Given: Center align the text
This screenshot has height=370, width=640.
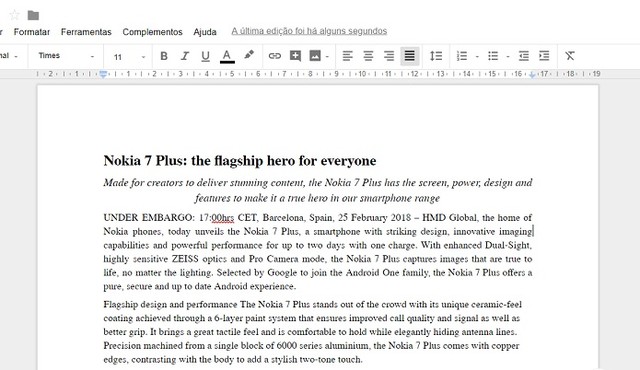Looking at the screenshot, I should pyautogui.click(x=368, y=56).
